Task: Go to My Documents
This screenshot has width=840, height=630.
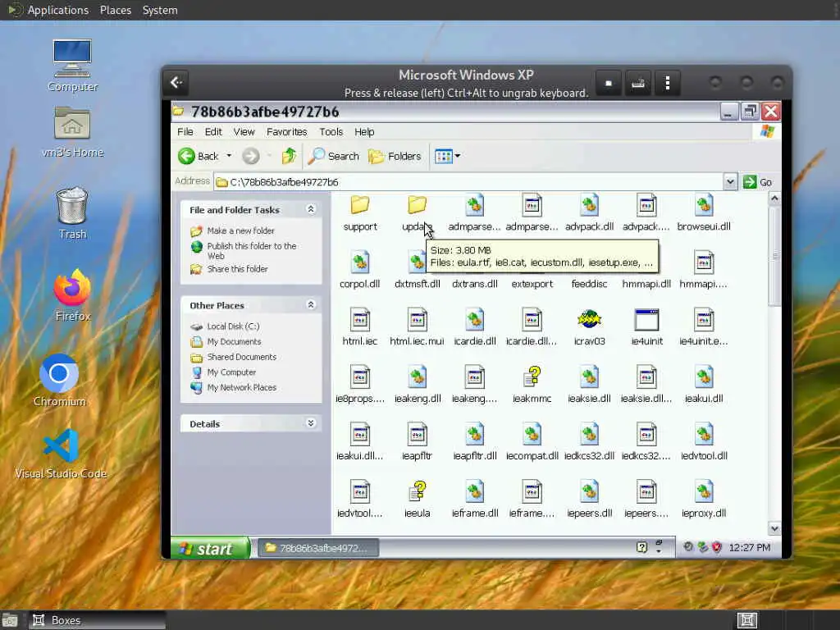Action: point(234,341)
